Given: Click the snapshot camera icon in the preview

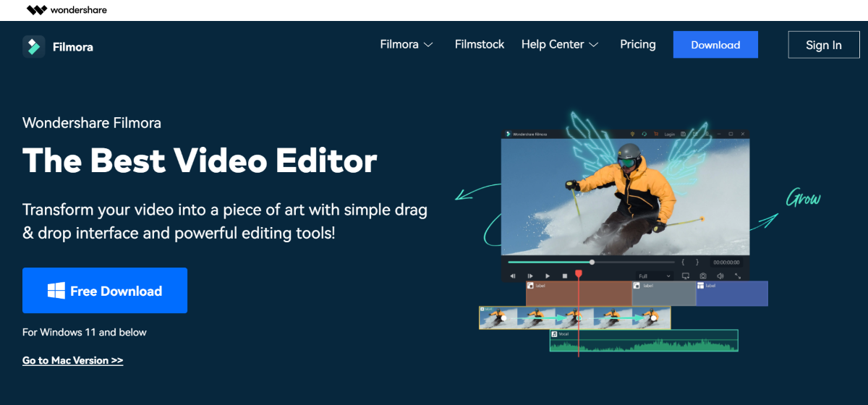Looking at the screenshot, I should (x=703, y=276).
